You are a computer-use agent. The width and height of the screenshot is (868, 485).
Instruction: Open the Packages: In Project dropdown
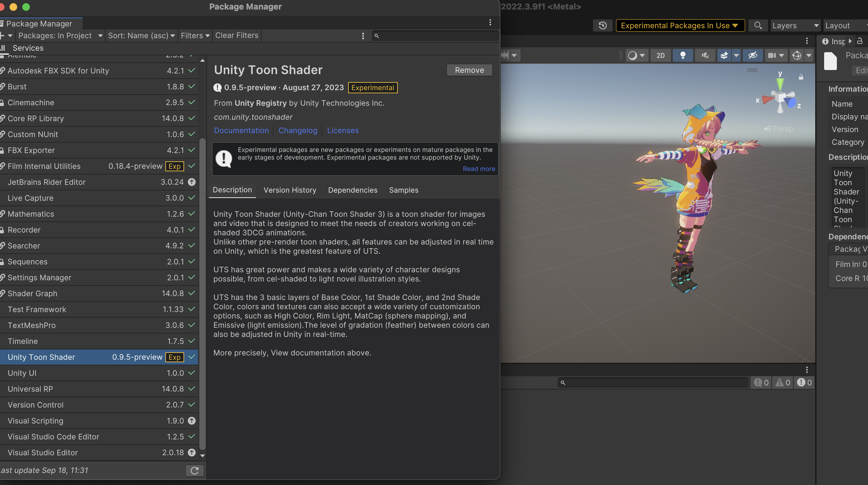click(x=60, y=35)
